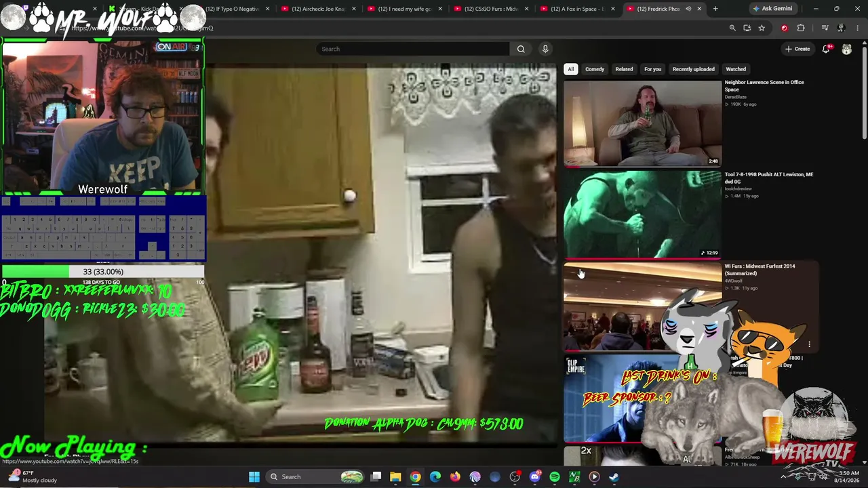Open Chrome media controls icon
The width and height of the screenshot is (868, 488).
(825, 28)
